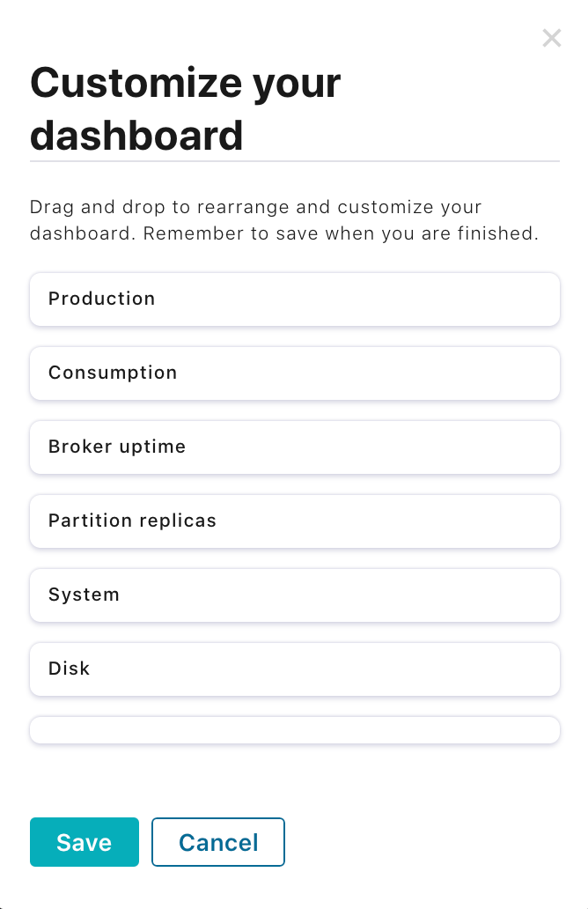Click the 'Remember to save' sentence
Image resolution: width=588 pixels, height=909 pixels.
coord(339,234)
